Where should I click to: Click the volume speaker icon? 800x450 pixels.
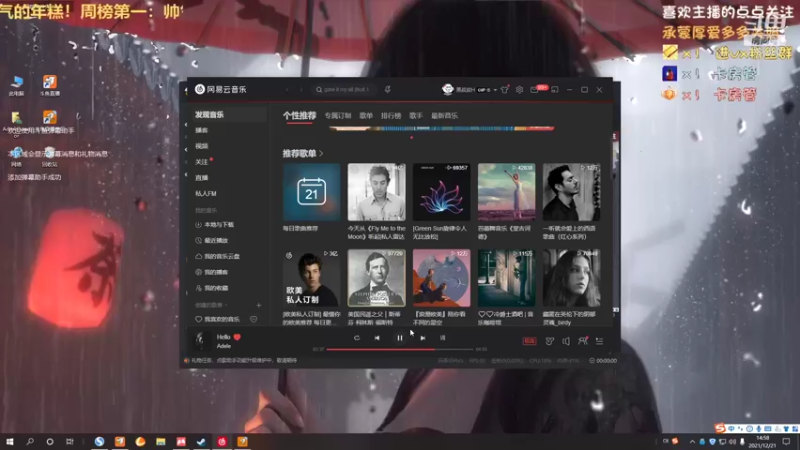pos(566,341)
